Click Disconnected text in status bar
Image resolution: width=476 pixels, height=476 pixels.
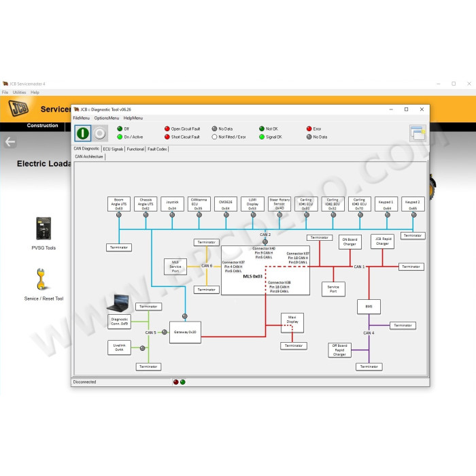[84, 382]
